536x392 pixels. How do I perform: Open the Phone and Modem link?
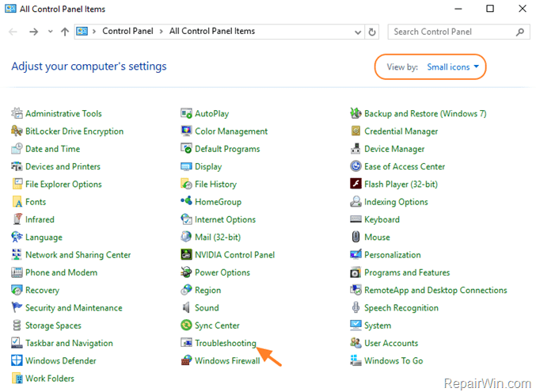click(x=61, y=272)
